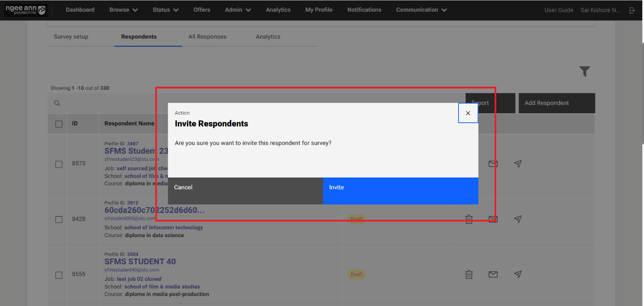This screenshot has height=306, width=644.
Task: Click the logout icon in the top bar
Action: 632,10
